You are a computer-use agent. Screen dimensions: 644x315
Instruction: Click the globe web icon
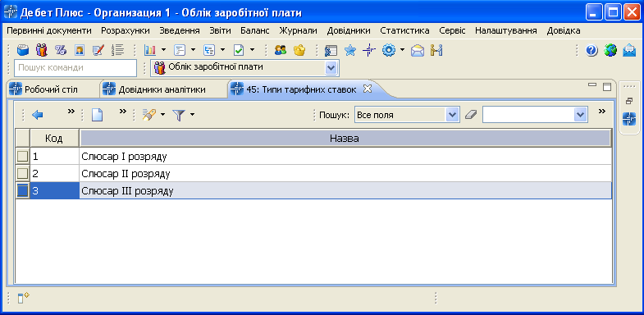[610, 51]
